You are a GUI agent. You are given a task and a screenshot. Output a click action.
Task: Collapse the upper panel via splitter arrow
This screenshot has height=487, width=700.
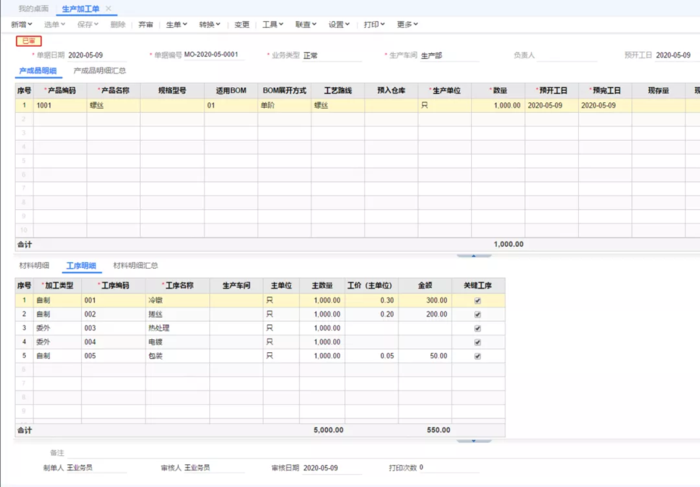coord(474,256)
